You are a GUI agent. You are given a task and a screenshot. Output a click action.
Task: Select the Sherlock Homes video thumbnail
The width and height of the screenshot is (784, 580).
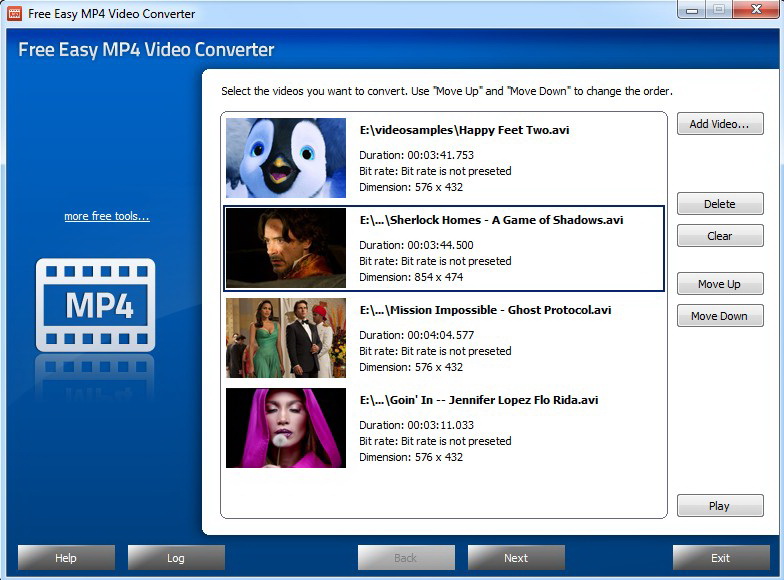[x=286, y=248]
